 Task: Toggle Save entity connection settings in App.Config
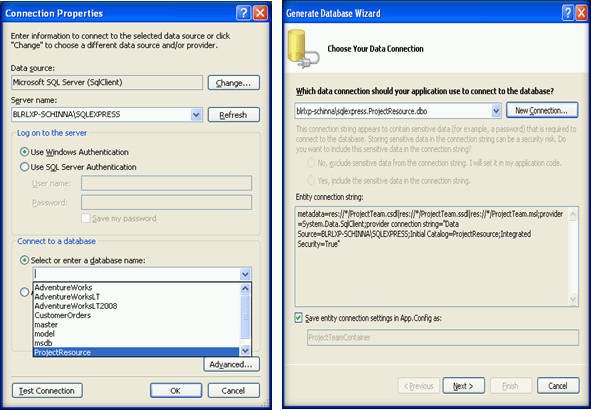(299, 318)
